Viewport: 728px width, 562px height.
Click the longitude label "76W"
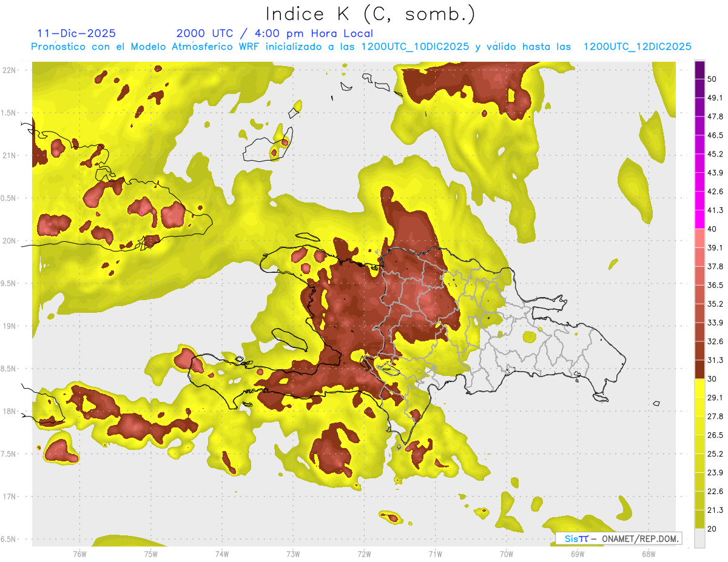pos(79,554)
